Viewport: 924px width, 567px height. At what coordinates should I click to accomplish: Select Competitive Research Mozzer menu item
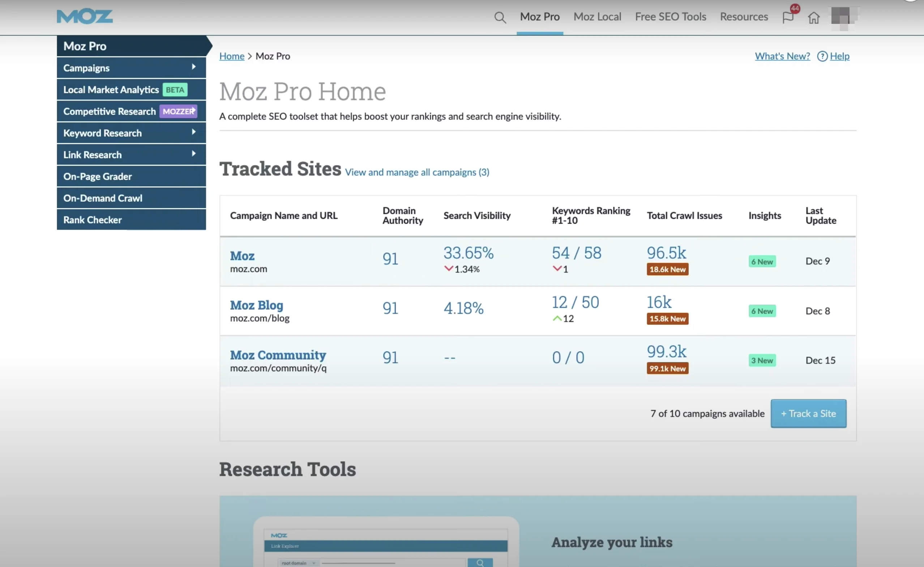click(x=129, y=111)
